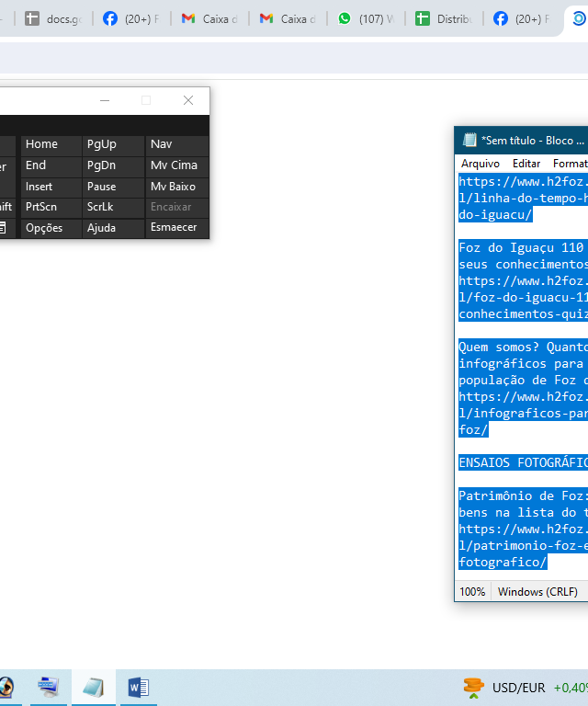588x706 pixels.
Task: Open the Arquivo menu in Notepad
Action: pyautogui.click(x=480, y=163)
